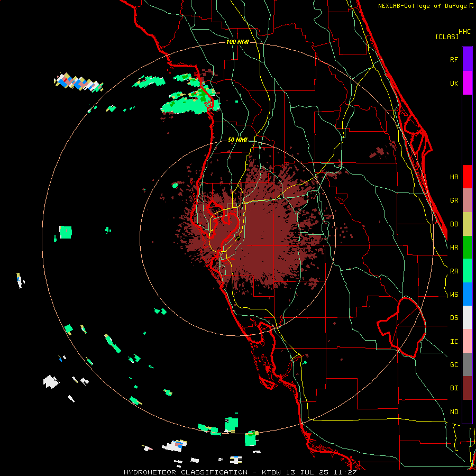Click the 'BI' legend label
The height and width of the screenshot is (476, 476).
pyautogui.click(x=454, y=388)
